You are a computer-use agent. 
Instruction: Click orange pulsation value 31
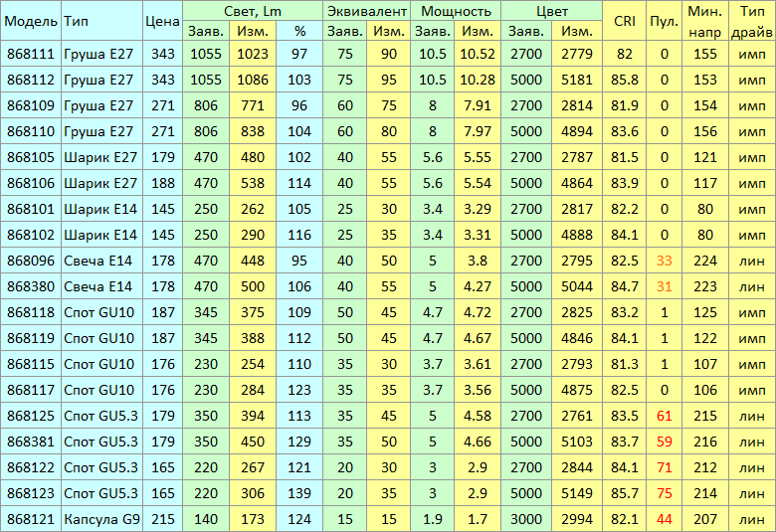point(665,286)
